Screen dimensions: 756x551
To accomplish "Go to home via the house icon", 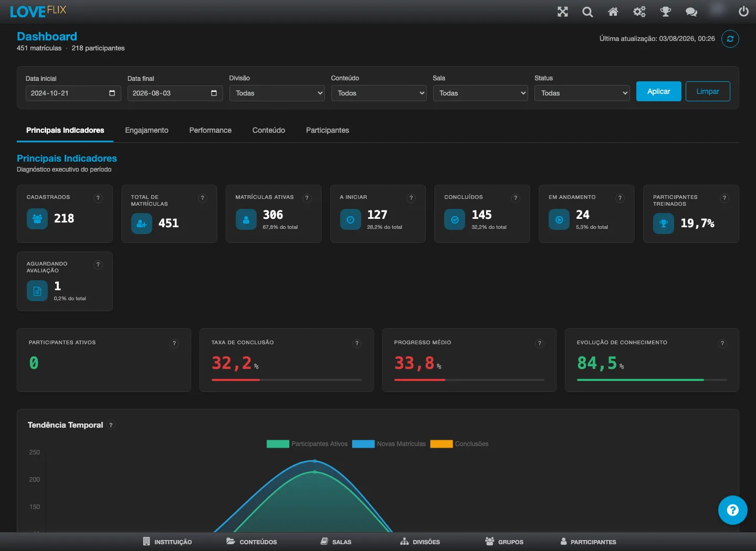I will pyautogui.click(x=613, y=12).
